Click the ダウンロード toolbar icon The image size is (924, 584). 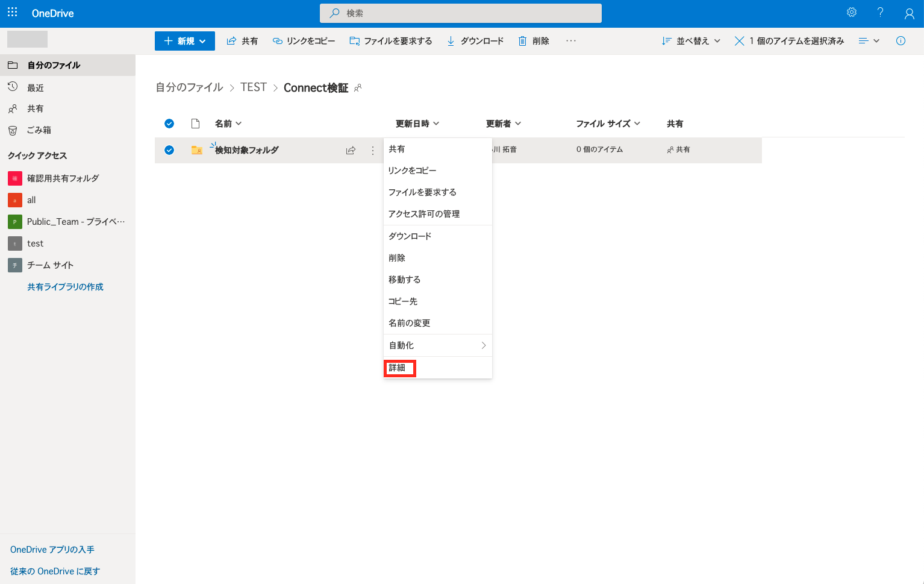click(450, 40)
